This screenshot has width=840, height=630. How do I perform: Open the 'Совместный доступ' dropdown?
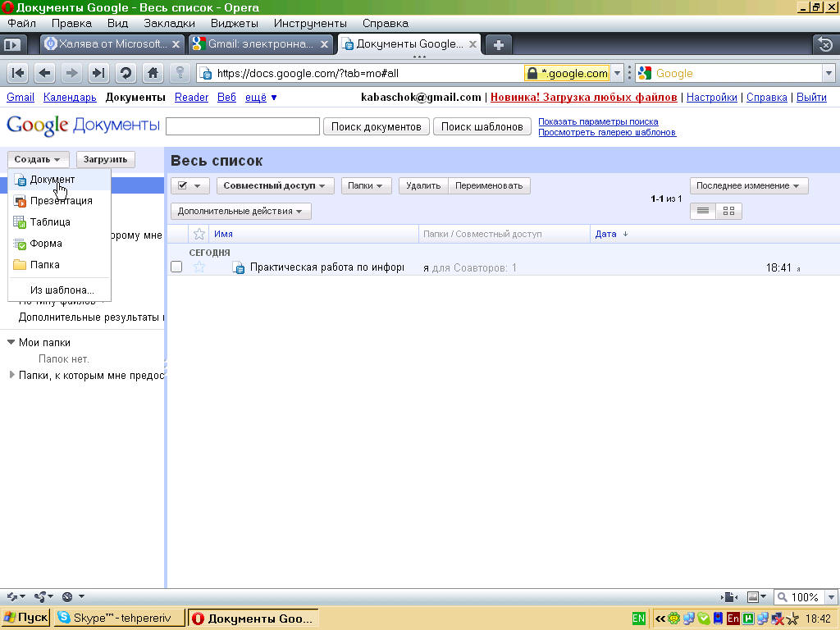point(276,185)
